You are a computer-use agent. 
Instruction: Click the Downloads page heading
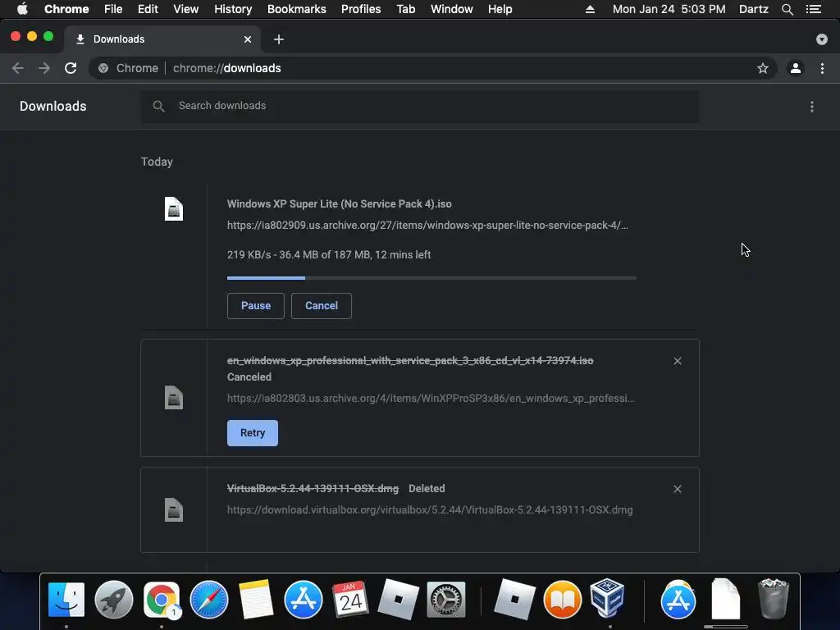[53, 106]
